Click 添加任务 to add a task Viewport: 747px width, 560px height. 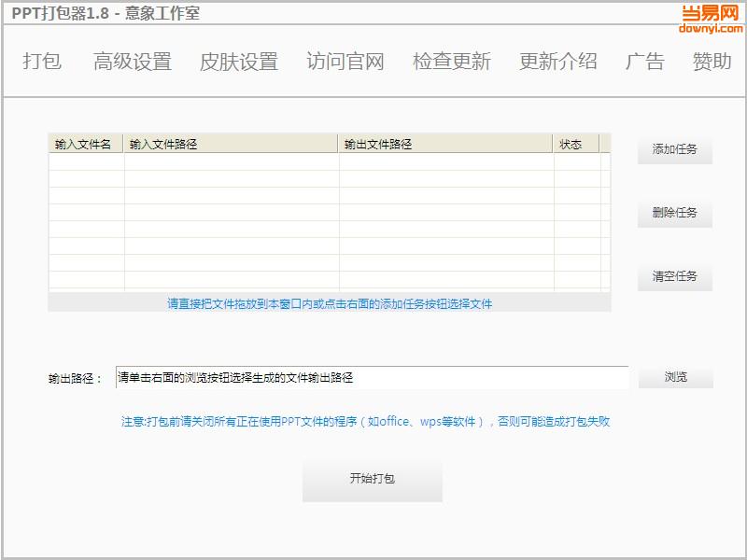[x=674, y=149]
